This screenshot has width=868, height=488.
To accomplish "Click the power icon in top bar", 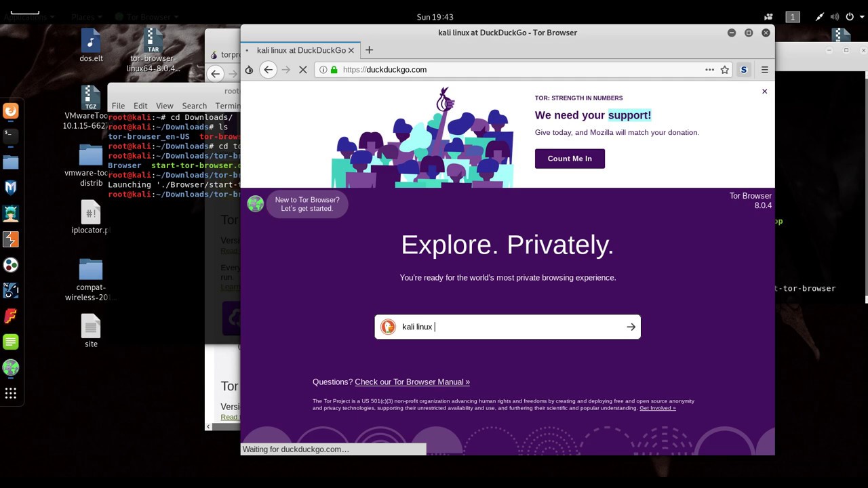I will [850, 17].
